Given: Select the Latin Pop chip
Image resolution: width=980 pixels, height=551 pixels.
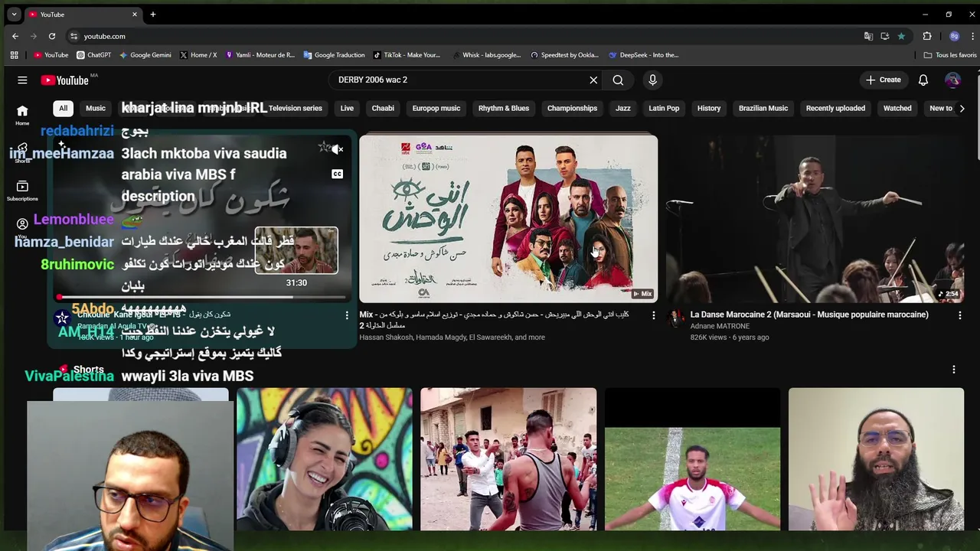Looking at the screenshot, I should 664,108.
